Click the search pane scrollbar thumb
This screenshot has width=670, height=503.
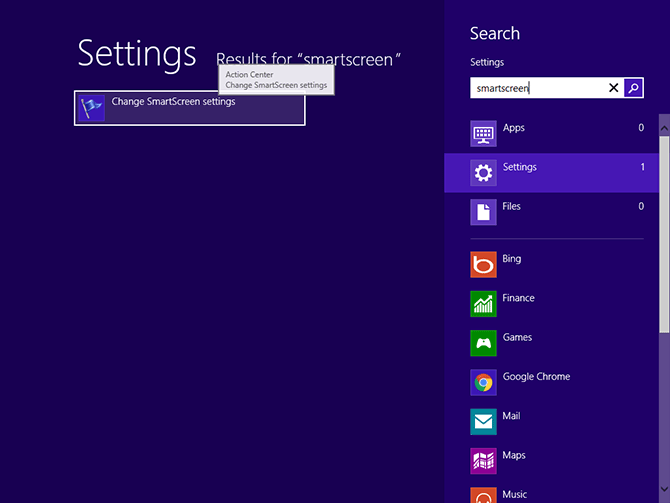664,234
